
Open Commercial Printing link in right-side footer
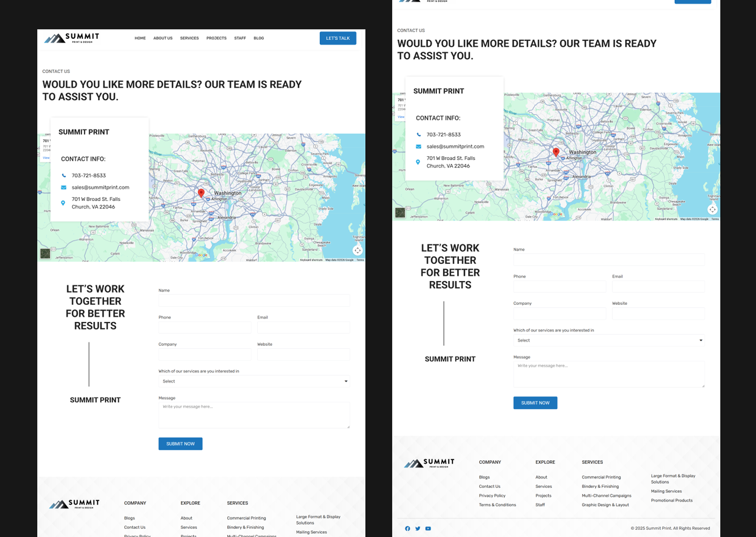(601, 477)
